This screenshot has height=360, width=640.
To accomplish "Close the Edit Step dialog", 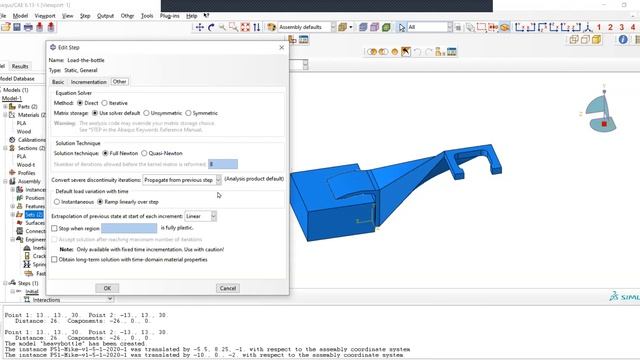I will 281,47.
